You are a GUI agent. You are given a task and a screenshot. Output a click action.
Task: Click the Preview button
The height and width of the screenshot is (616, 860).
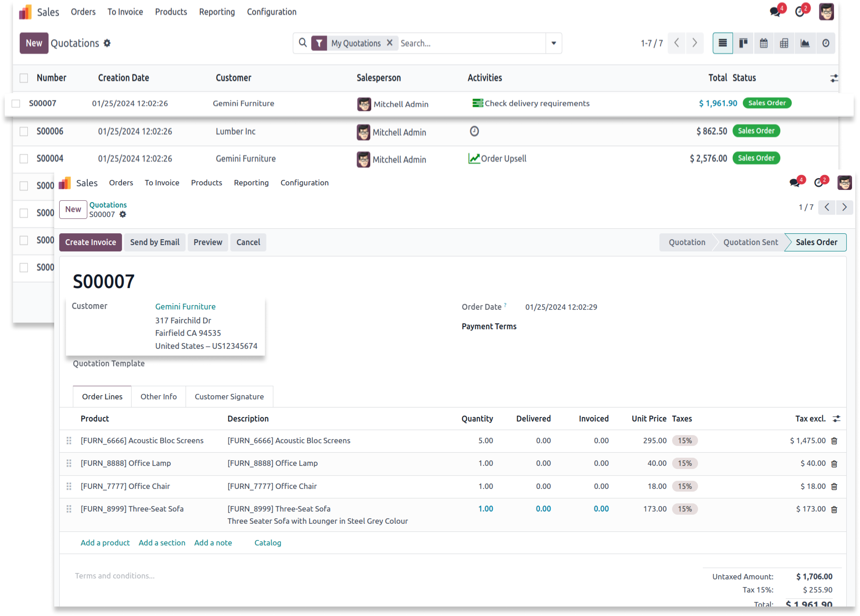click(x=208, y=242)
